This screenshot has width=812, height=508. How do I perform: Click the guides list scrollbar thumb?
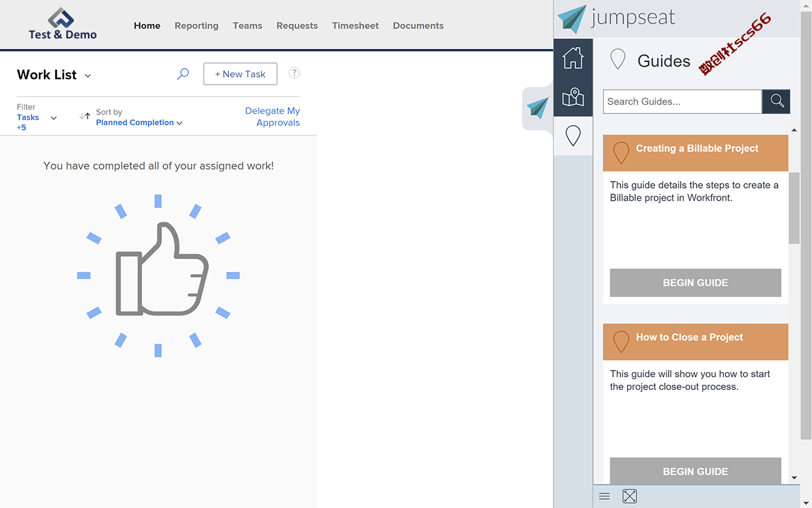pos(794,207)
